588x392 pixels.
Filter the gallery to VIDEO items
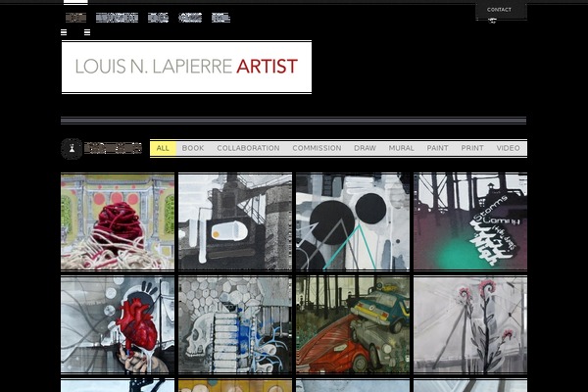[508, 148]
